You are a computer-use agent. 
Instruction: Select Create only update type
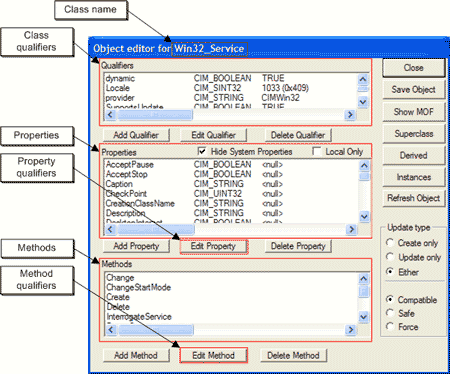390,243
